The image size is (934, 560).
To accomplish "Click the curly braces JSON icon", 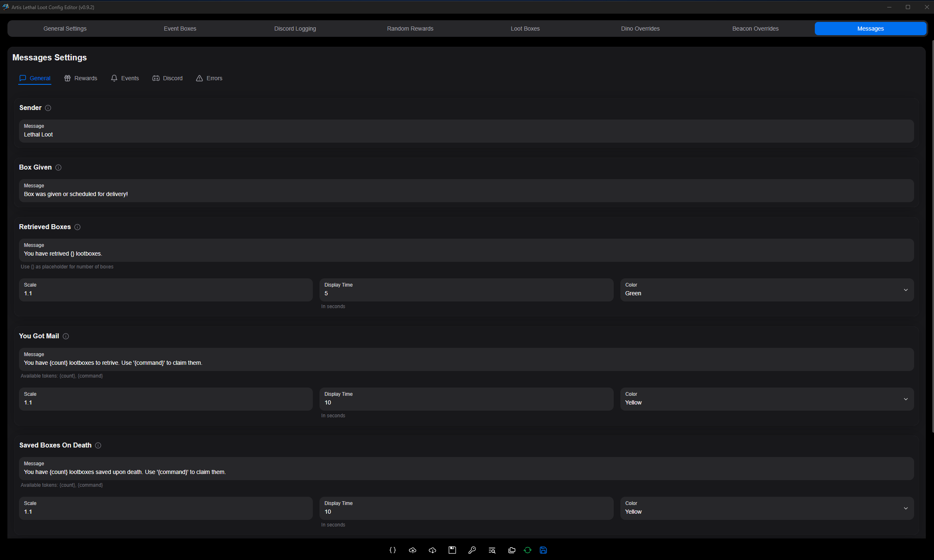I will 392,550.
